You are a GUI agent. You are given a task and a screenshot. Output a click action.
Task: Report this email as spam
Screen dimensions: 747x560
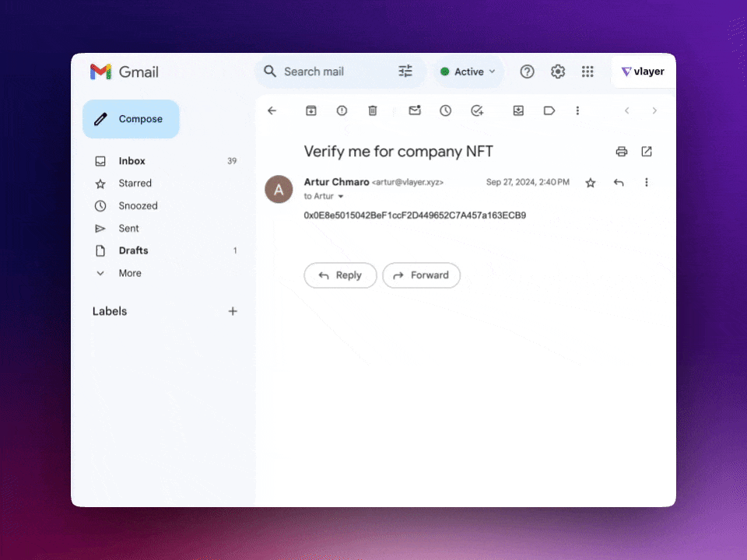pos(342,111)
